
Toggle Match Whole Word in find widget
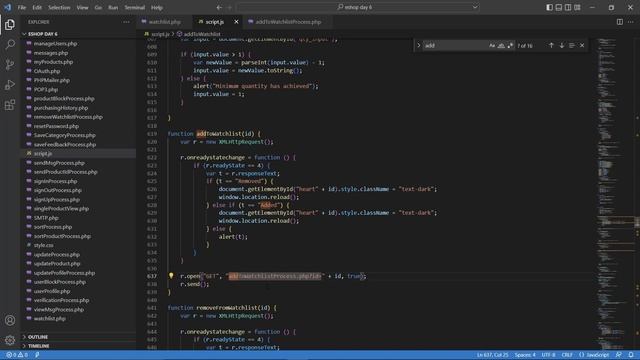point(501,45)
